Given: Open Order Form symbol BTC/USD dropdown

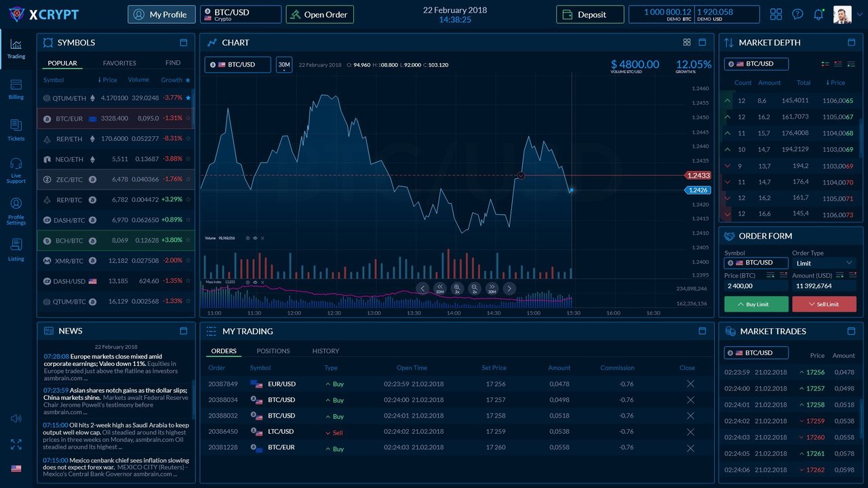Looking at the screenshot, I should [x=756, y=262].
